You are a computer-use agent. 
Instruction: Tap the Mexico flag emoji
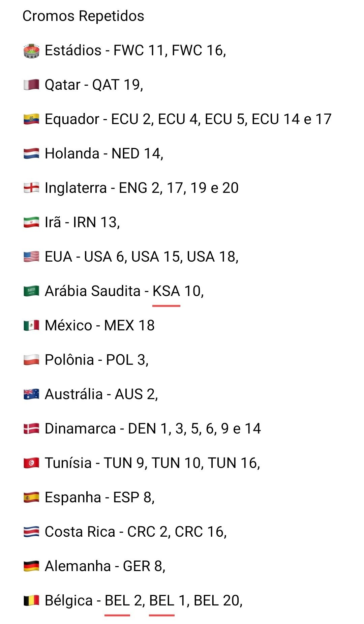[x=31, y=326]
